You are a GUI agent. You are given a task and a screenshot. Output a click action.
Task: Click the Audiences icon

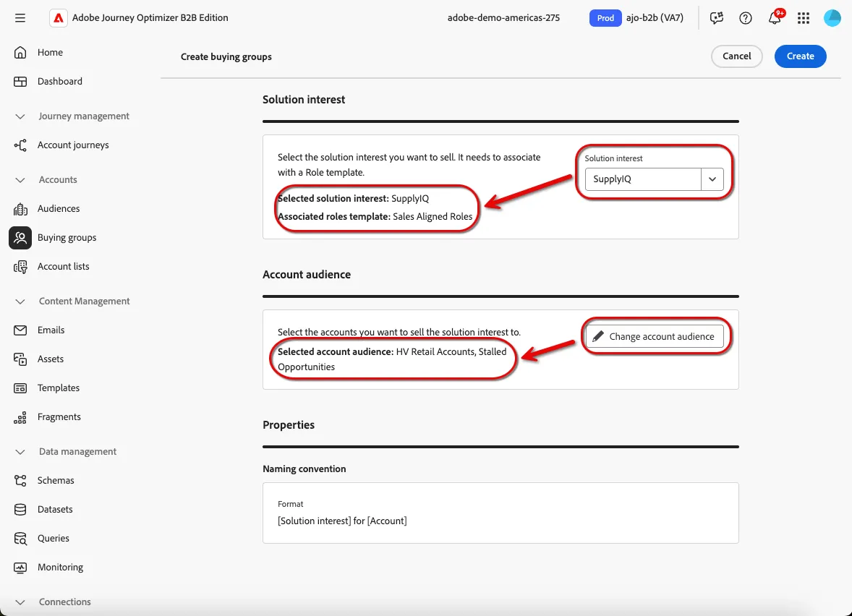tap(20, 209)
